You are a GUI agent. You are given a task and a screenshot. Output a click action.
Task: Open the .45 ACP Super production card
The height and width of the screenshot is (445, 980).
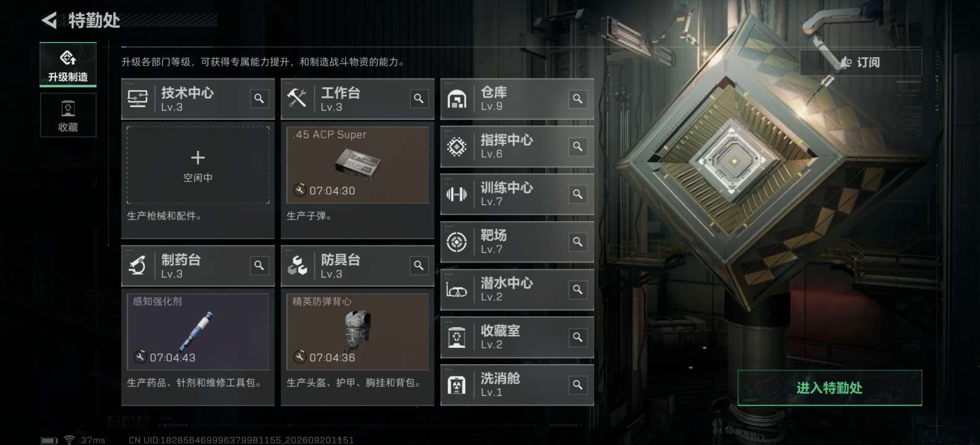[358, 165]
